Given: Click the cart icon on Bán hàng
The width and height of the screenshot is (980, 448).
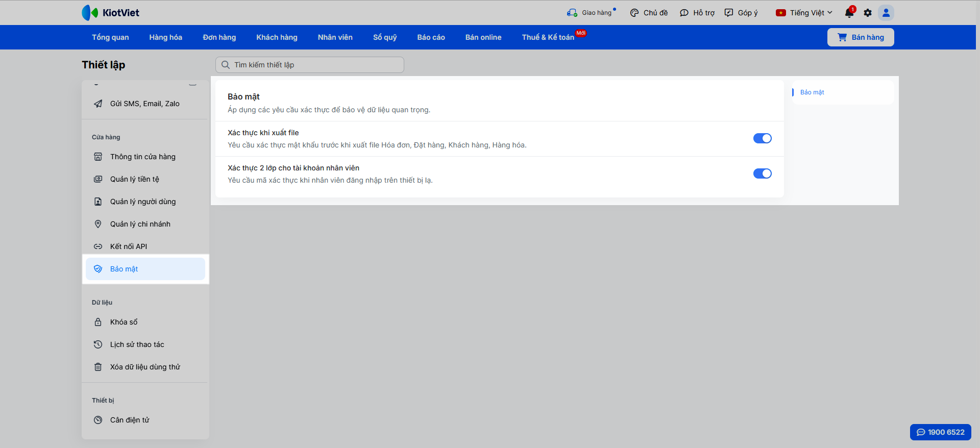Looking at the screenshot, I should 842,37.
